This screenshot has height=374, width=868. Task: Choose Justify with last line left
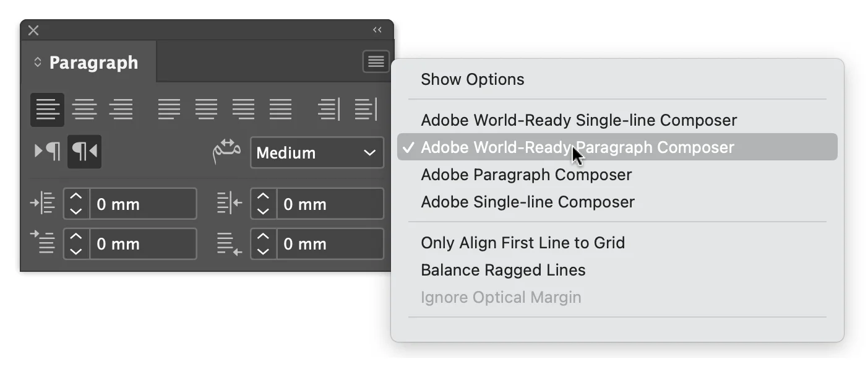tap(169, 110)
